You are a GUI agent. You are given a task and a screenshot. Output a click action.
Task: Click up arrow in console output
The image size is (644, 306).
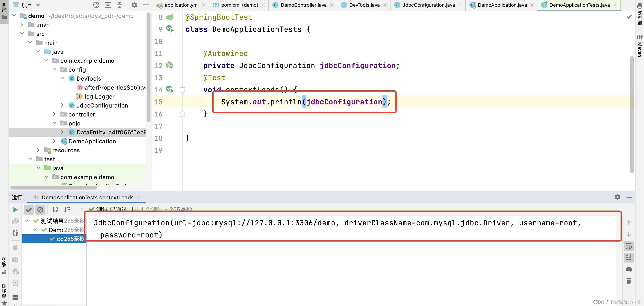point(629,223)
